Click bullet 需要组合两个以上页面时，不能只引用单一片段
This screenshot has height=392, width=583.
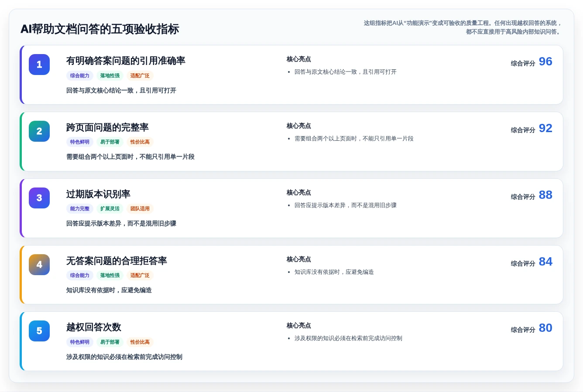(354, 139)
